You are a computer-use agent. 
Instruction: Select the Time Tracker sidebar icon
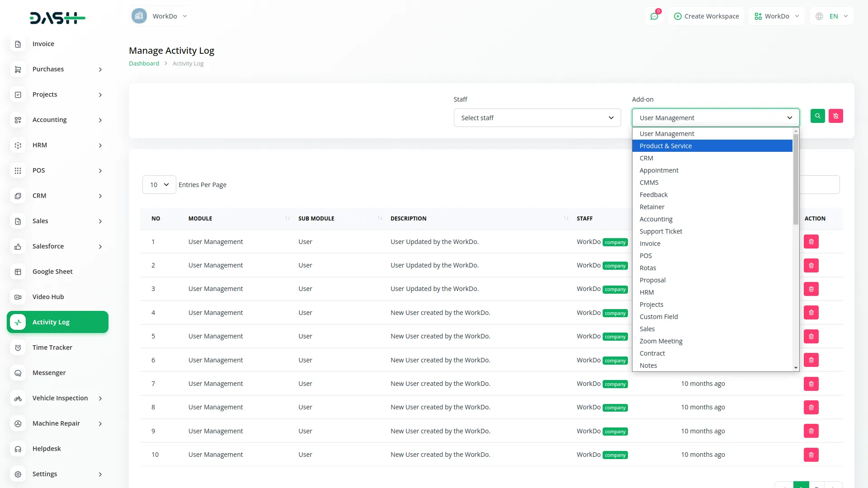click(x=18, y=347)
